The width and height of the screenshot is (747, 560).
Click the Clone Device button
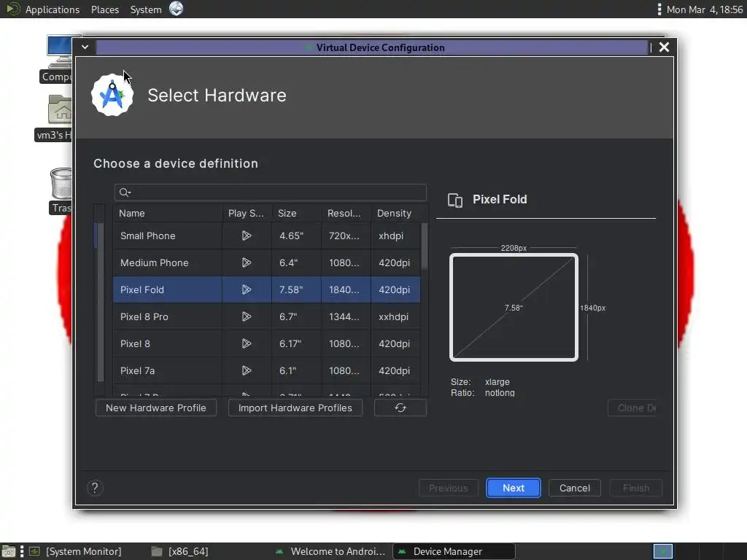click(632, 408)
